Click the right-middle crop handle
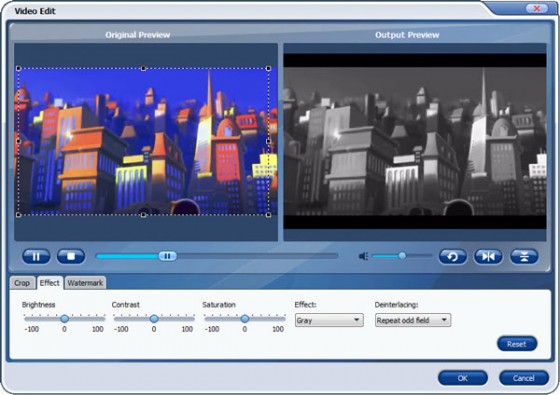 269,141
